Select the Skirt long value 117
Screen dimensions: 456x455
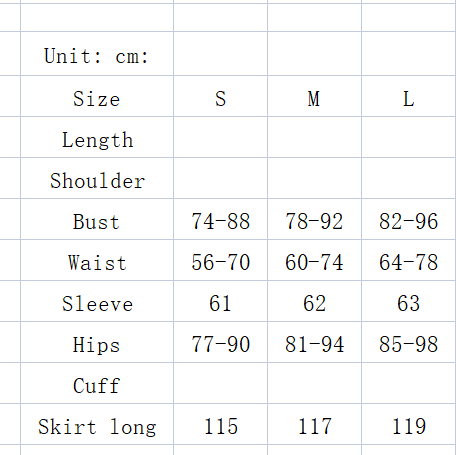coord(314,424)
